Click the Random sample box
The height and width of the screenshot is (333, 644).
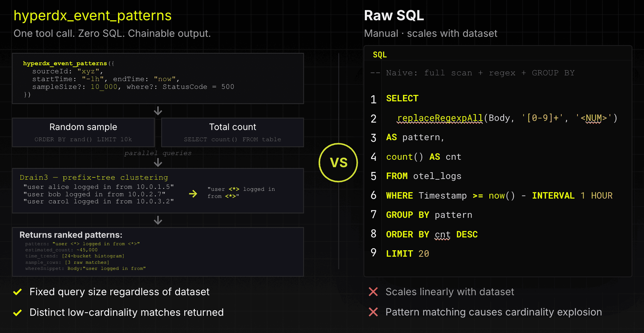83,132
